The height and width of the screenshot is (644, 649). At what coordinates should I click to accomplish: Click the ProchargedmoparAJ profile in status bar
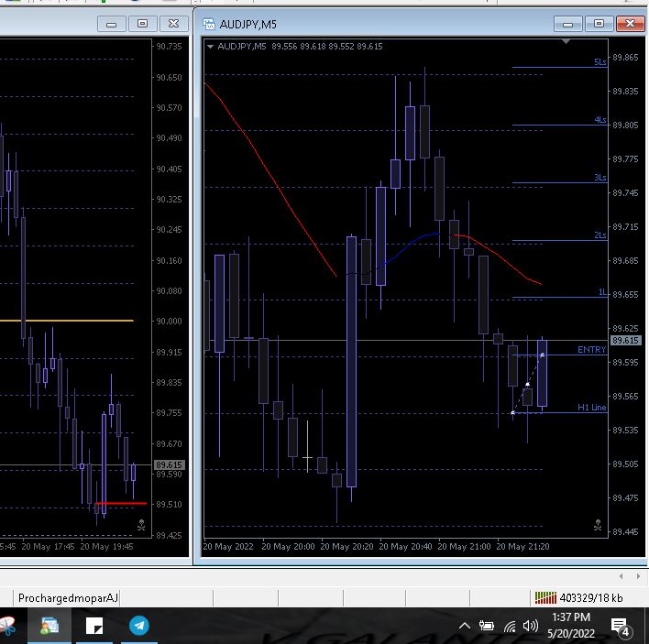coord(69,598)
